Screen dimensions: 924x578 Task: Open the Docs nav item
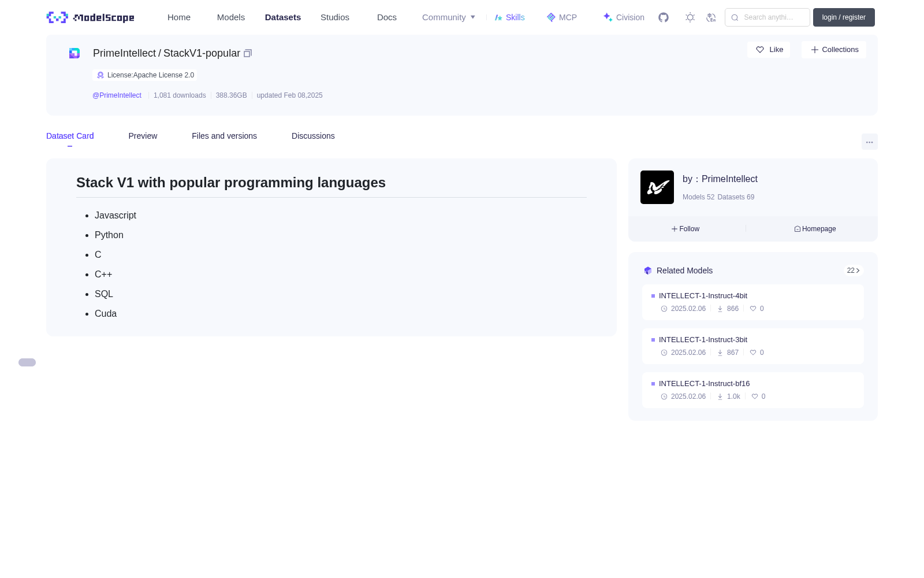[x=387, y=17]
